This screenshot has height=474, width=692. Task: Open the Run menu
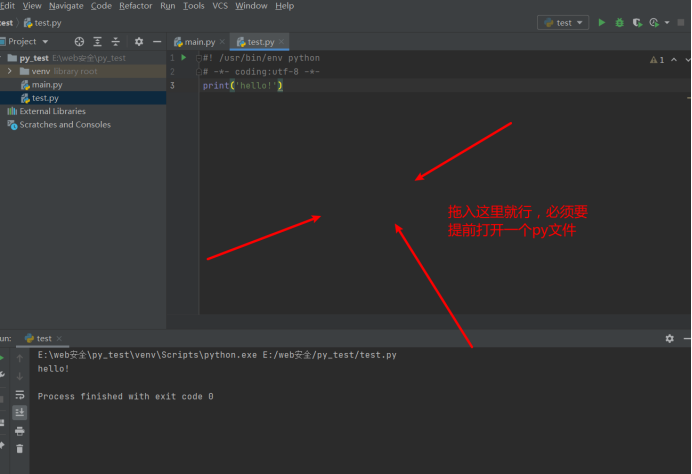168,6
